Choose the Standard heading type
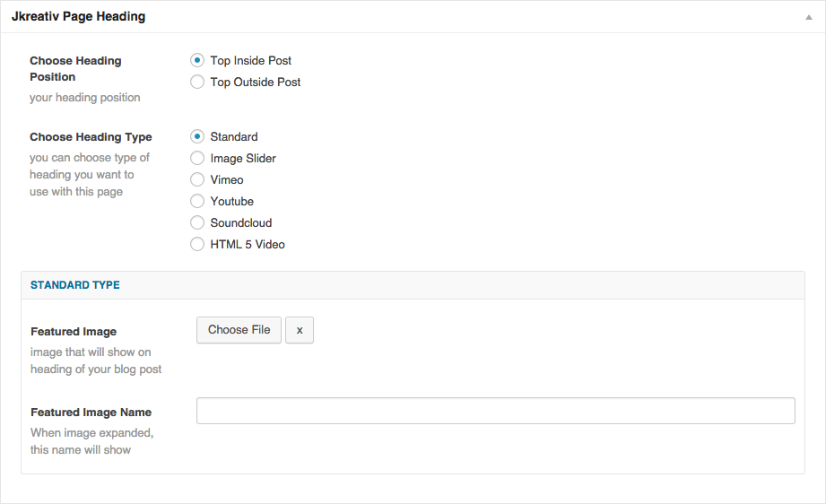Image resolution: width=826 pixels, height=504 pixels. pos(197,137)
